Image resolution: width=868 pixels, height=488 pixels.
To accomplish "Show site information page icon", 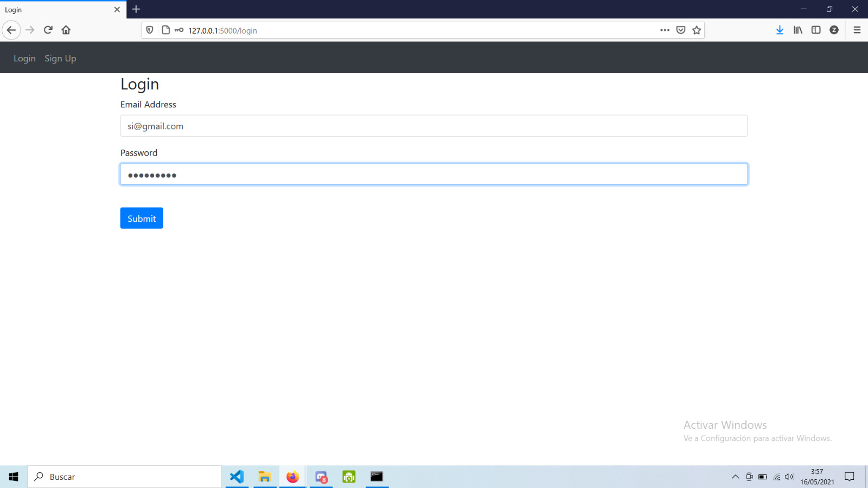I will (x=166, y=30).
